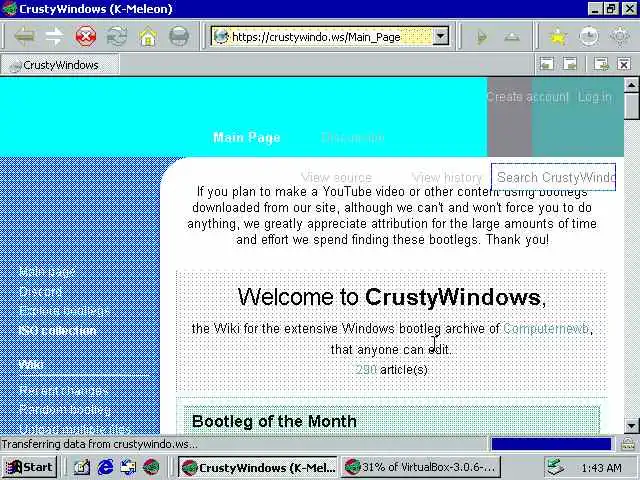
Task: Expand the address bar URL dropdown
Action: tap(440, 37)
